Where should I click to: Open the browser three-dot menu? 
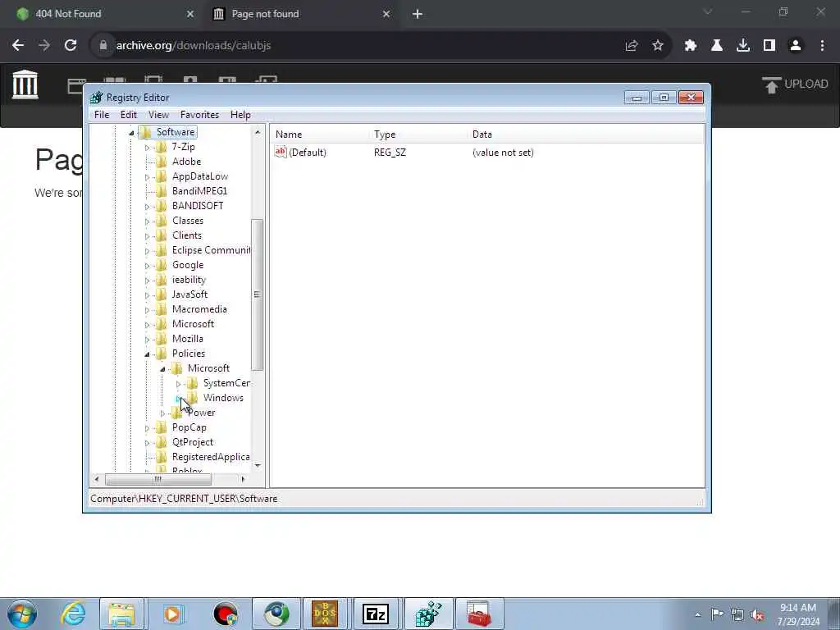822,46
